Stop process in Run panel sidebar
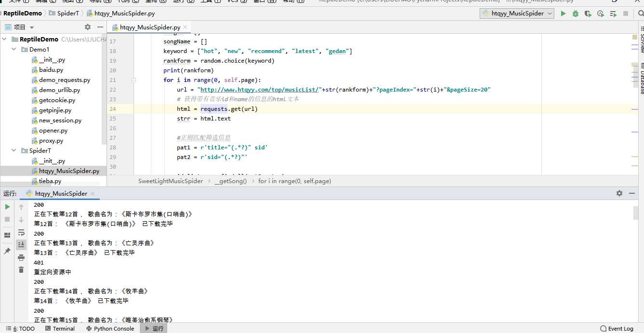644x333 pixels. pos(7,219)
